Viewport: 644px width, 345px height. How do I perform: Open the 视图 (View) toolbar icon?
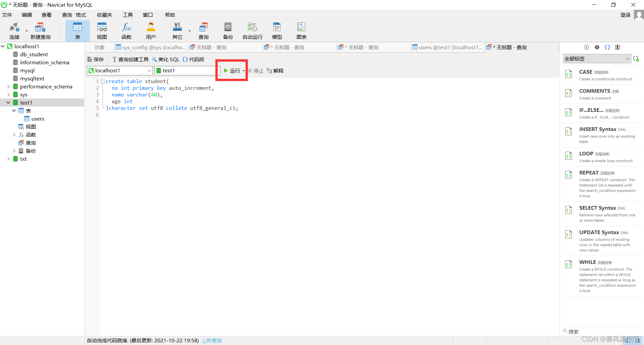point(102,31)
